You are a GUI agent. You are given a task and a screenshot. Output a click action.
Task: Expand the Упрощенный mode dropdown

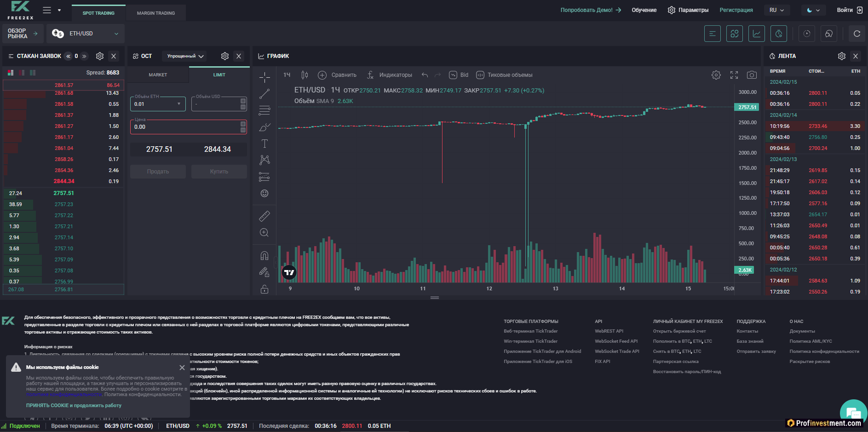[x=185, y=56]
